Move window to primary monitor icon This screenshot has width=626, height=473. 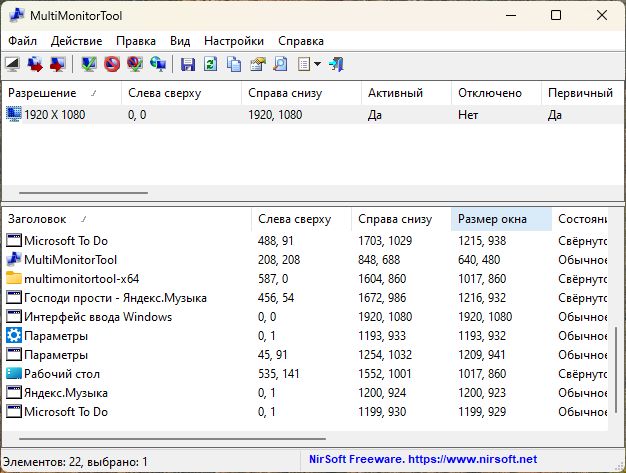(58, 64)
